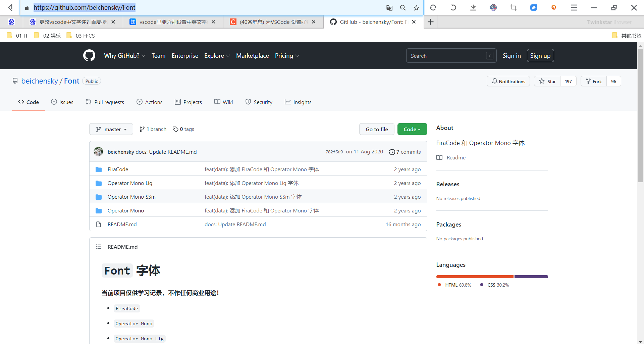Switch to the Issues tab
This screenshot has height=344, width=644.
62,102
